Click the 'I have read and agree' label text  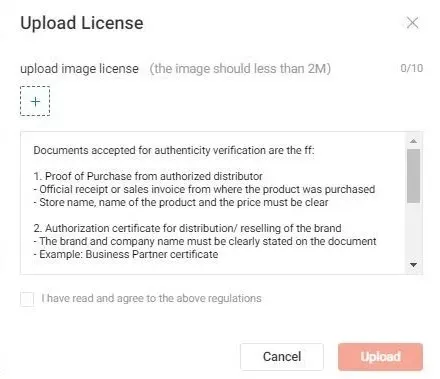pos(151,298)
